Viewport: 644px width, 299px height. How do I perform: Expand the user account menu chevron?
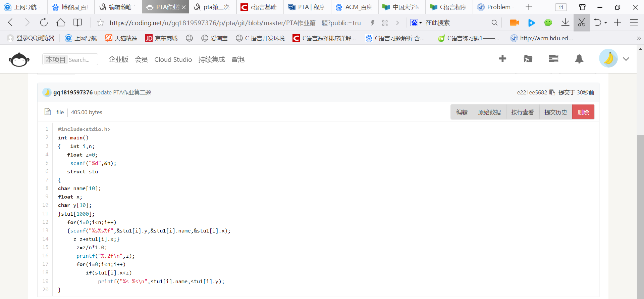point(626,59)
